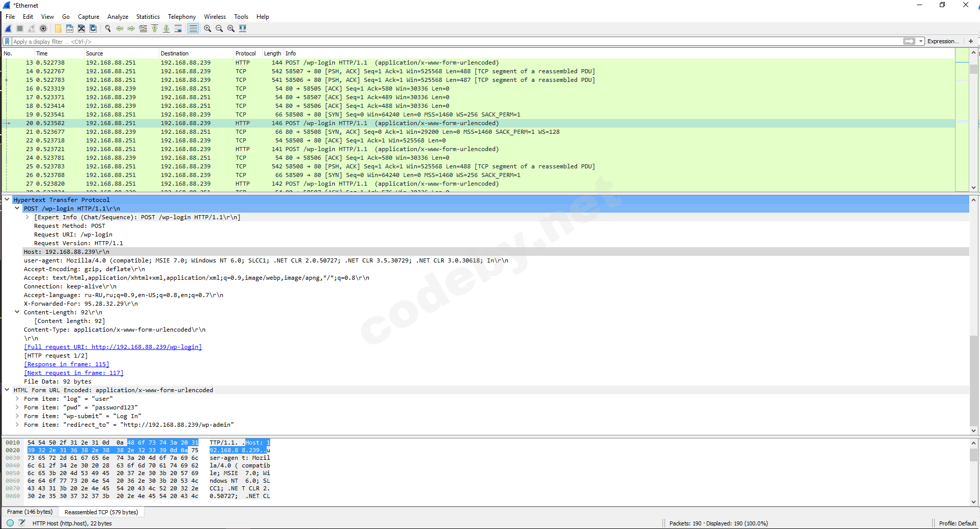Find a packet with the magnifier icon
The image size is (980, 529).
point(108,28)
